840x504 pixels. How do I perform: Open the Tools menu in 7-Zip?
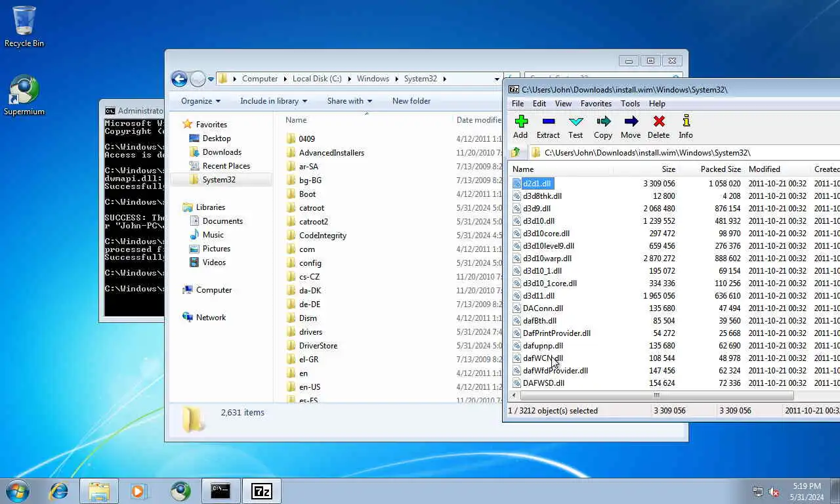pos(630,104)
